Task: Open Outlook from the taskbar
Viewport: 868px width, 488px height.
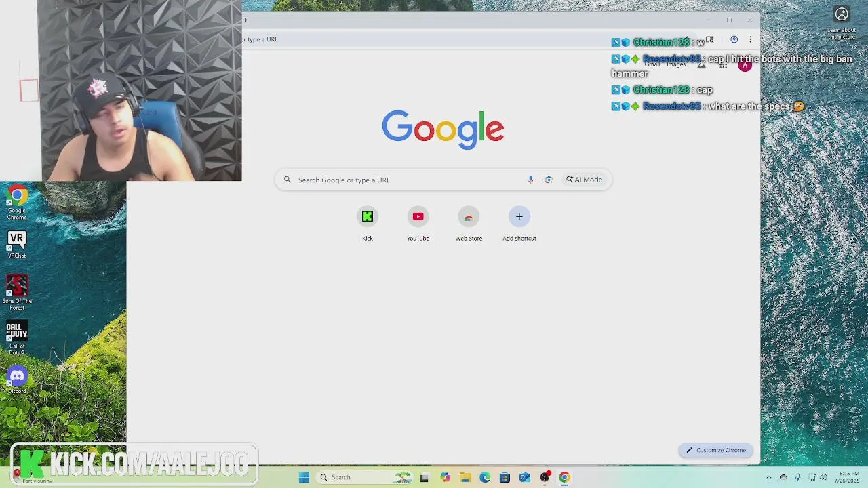Action: pos(525,477)
